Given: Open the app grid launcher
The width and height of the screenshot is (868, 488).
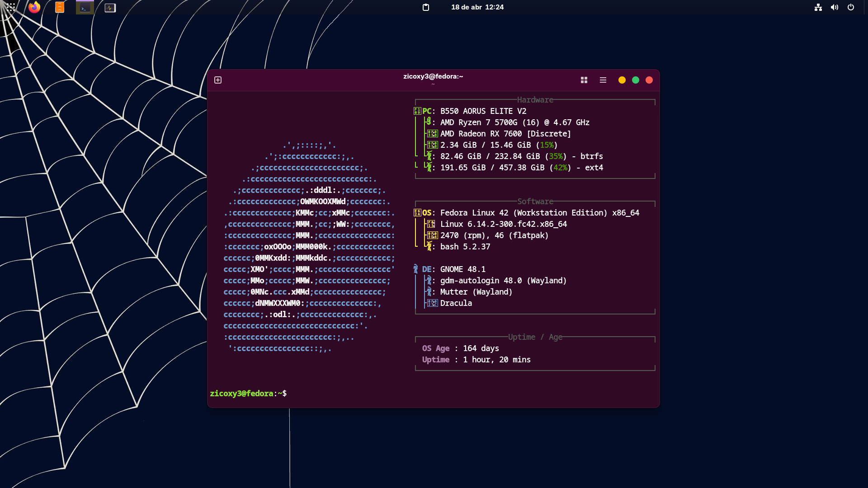Looking at the screenshot, I should (x=11, y=7).
